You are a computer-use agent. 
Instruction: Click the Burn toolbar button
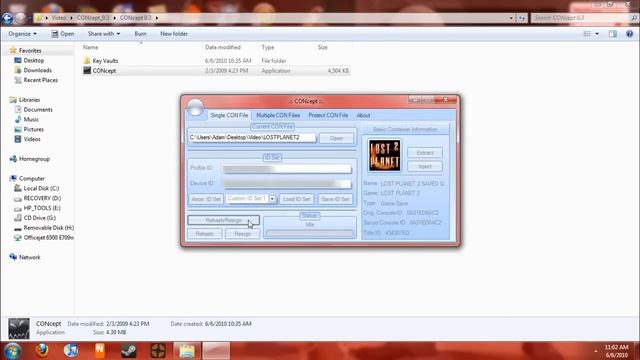coord(140,34)
